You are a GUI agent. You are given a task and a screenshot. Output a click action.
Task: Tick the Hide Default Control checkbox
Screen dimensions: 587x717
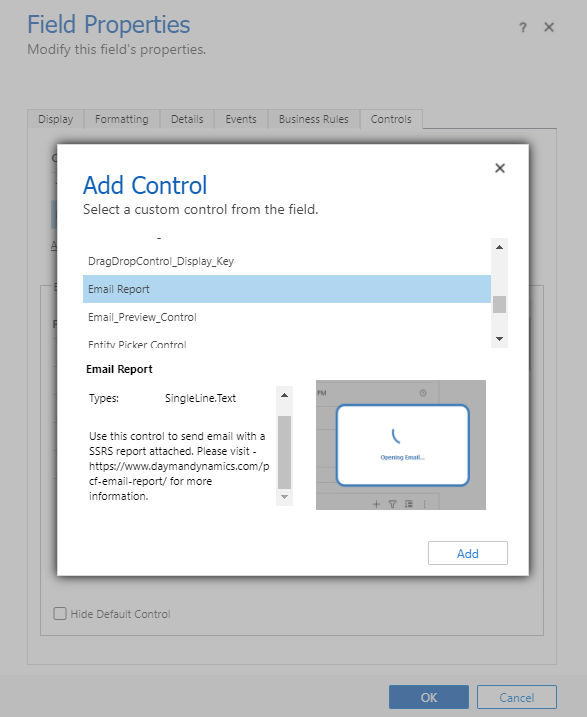tap(60, 613)
